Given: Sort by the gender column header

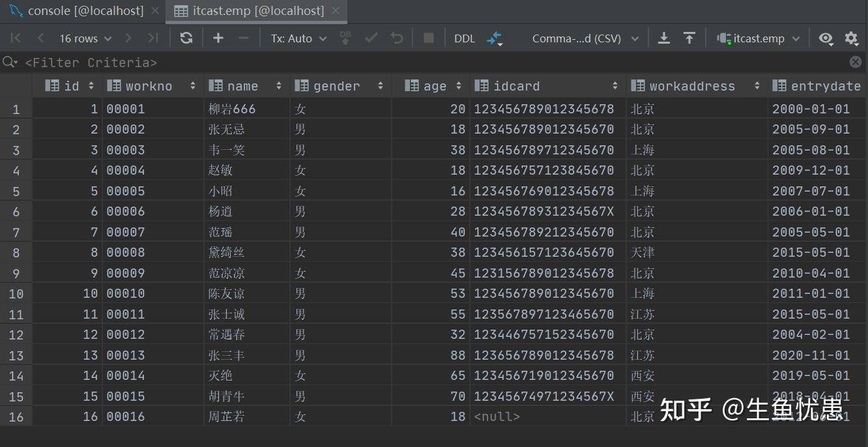Looking at the screenshot, I should [x=340, y=86].
